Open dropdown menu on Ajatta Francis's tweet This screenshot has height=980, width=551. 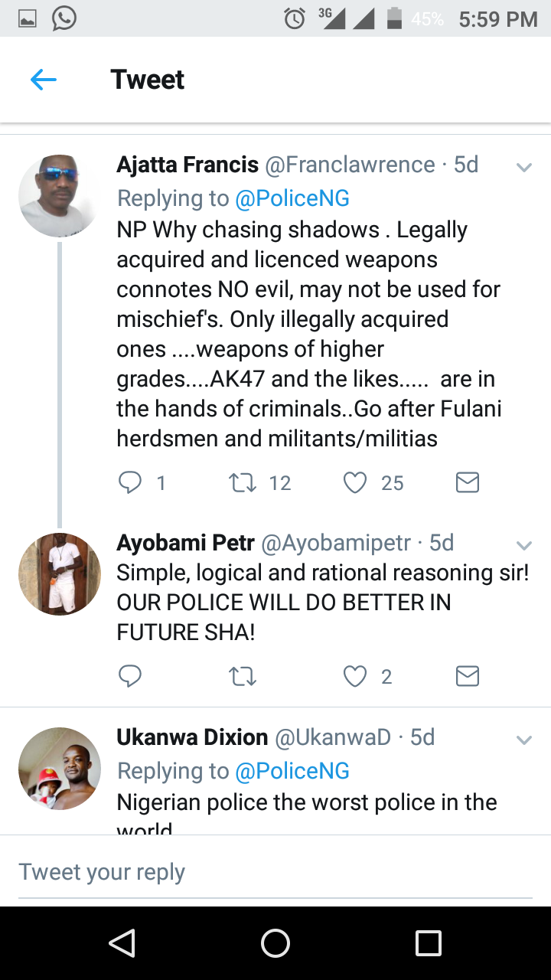(x=524, y=167)
